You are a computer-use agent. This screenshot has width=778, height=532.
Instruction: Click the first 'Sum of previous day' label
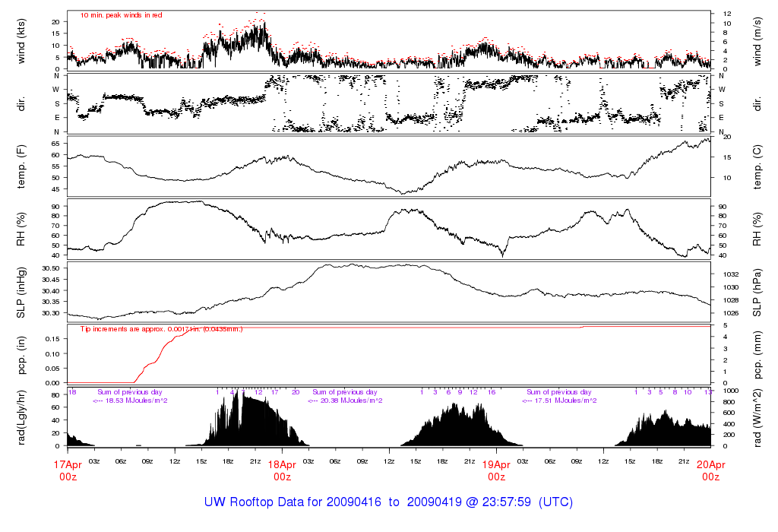129,392
